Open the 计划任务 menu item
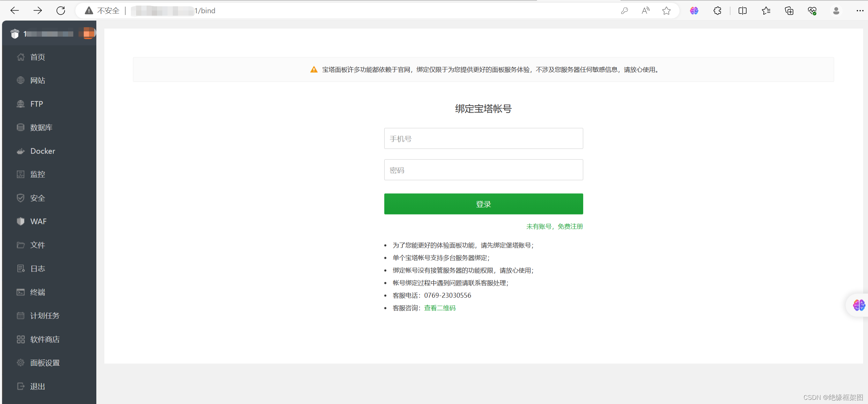 45,316
